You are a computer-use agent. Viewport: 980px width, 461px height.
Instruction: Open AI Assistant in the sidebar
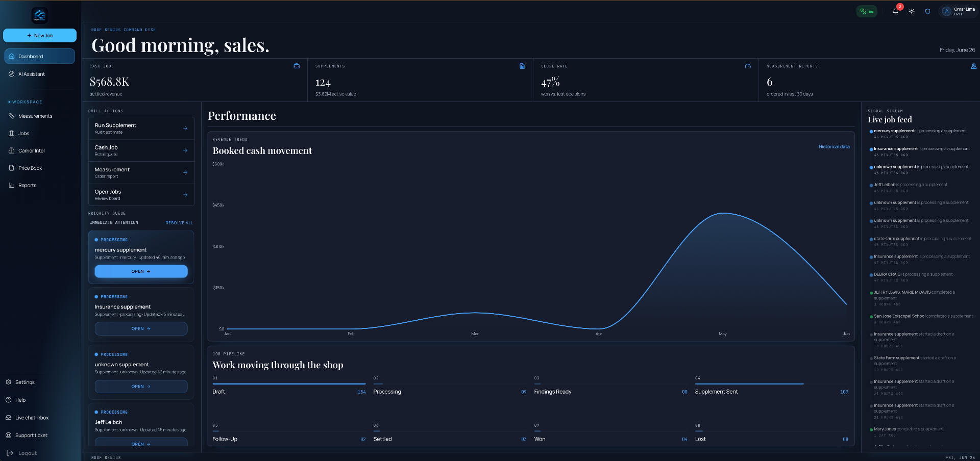pos(40,74)
